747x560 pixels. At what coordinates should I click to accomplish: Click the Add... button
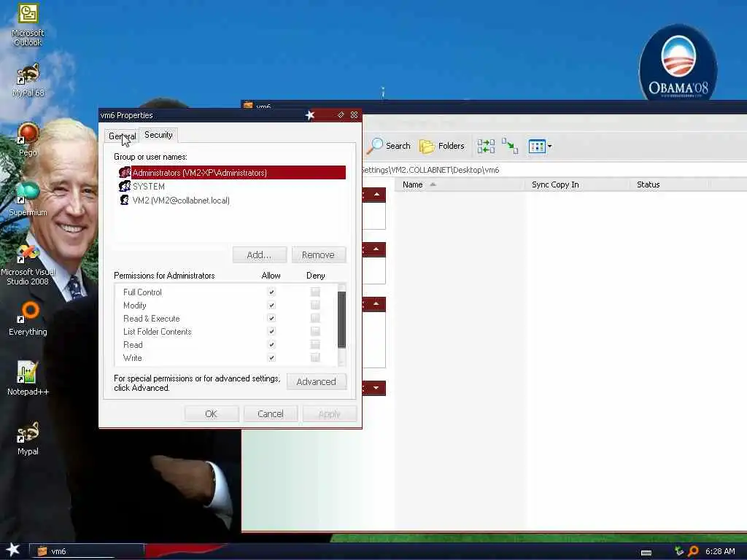click(x=260, y=254)
